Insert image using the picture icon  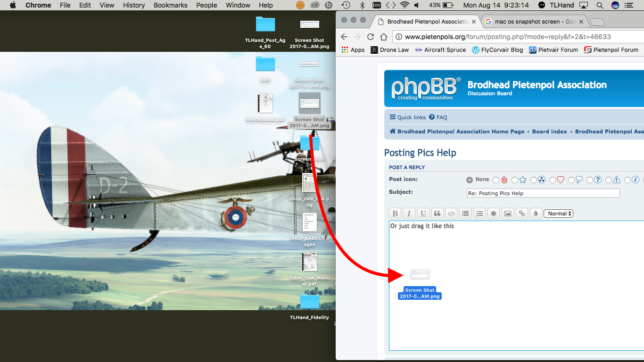point(507,214)
